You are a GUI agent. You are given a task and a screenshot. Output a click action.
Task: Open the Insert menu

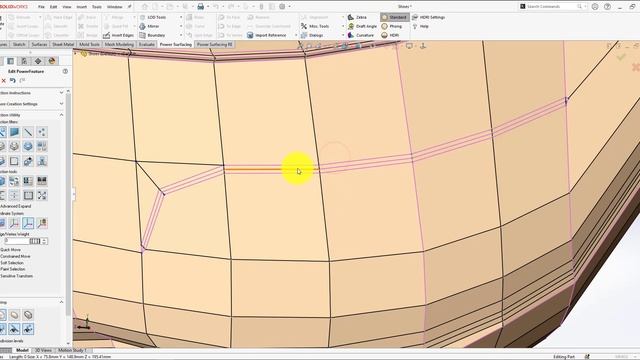82,7
